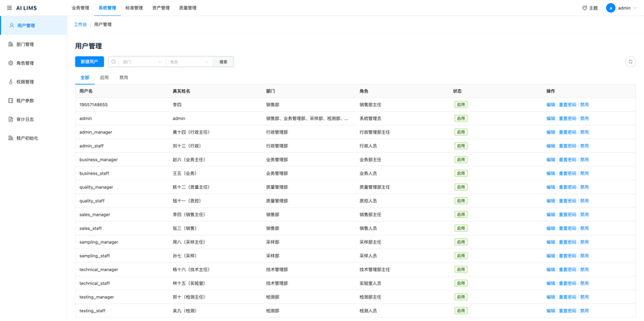The height and width of the screenshot is (321, 644).
Task: Click the 主题 theme icon
Action: (584, 8)
